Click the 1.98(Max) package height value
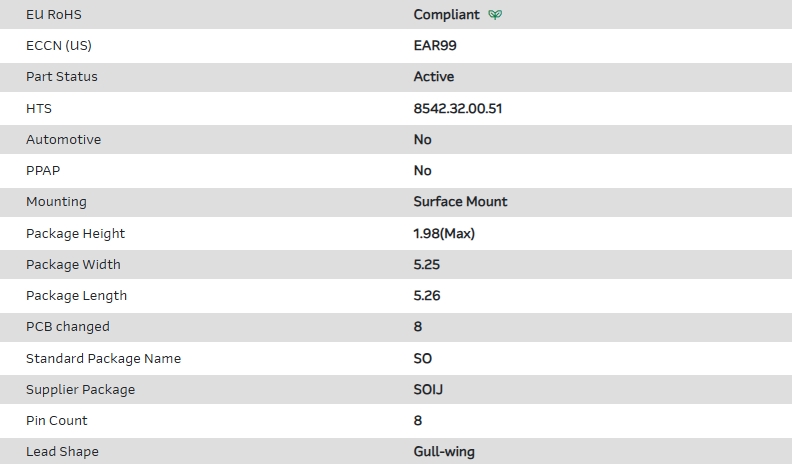 444,234
